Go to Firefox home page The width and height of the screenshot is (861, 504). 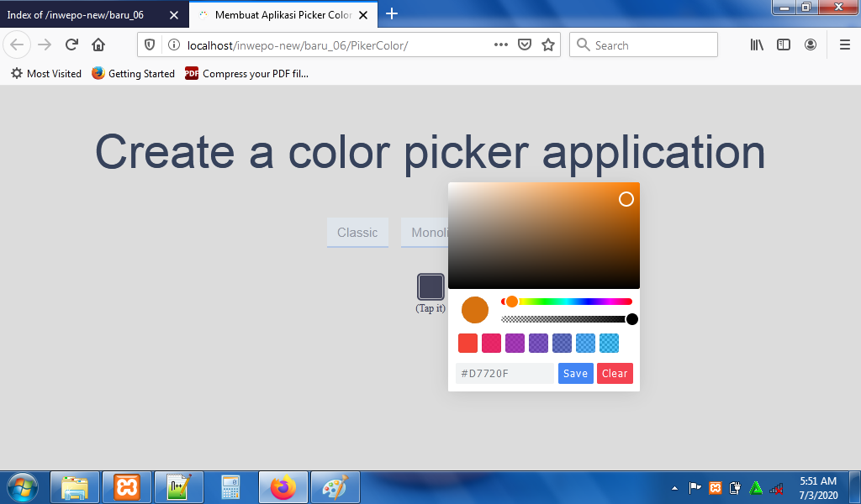tap(98, 45)
